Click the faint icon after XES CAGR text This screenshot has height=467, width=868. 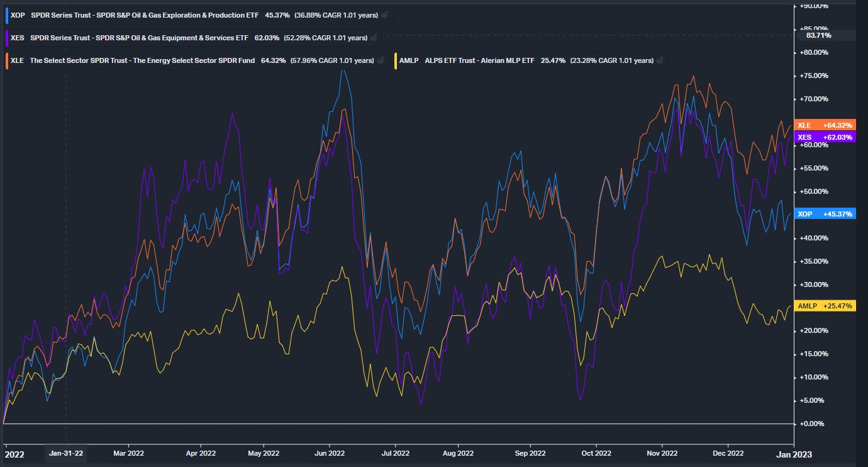click(373, 38)
